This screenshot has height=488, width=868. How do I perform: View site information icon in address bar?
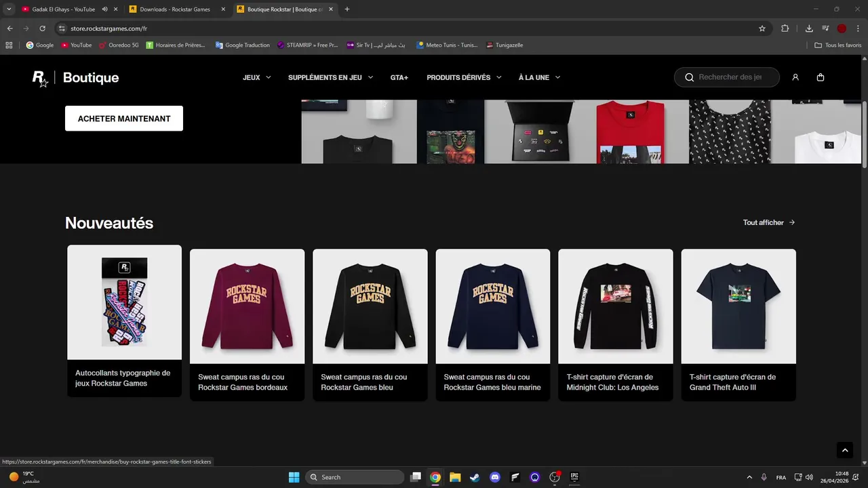pos(62,28)
